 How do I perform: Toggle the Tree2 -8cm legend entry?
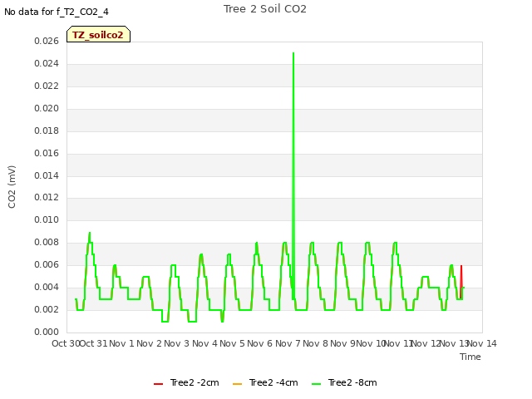point(344,382)
